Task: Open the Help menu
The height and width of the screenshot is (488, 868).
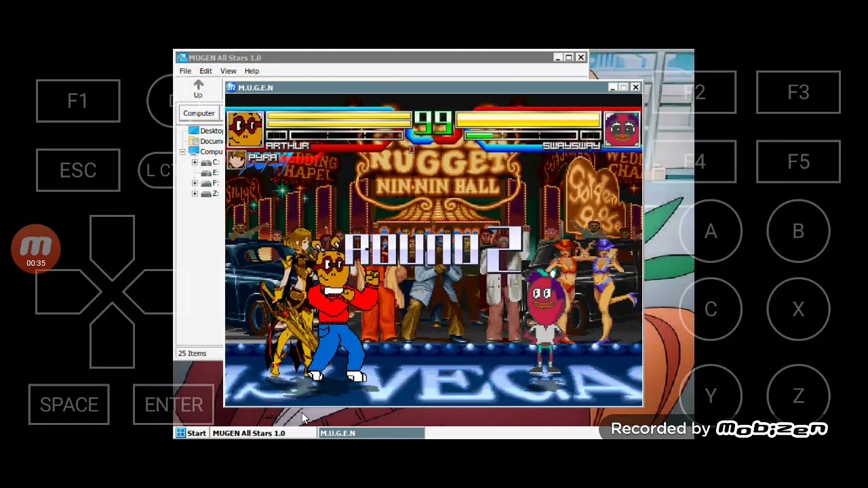Action: tap(252, 71)
